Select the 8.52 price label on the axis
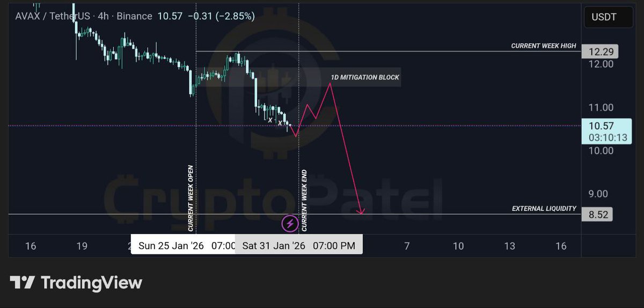Image resolution: width=644 pixels, height=308 pixels. (598, 215)
